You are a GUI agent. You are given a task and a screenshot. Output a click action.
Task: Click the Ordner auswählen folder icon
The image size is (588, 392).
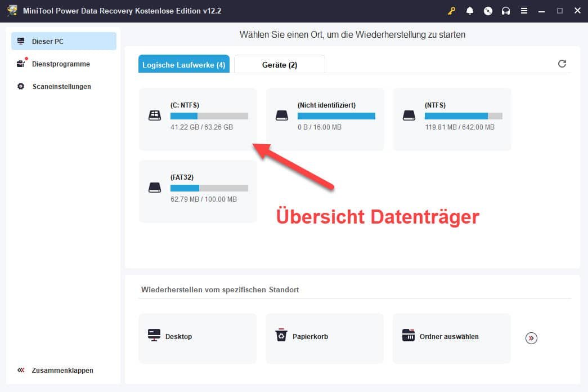point(409,335)
